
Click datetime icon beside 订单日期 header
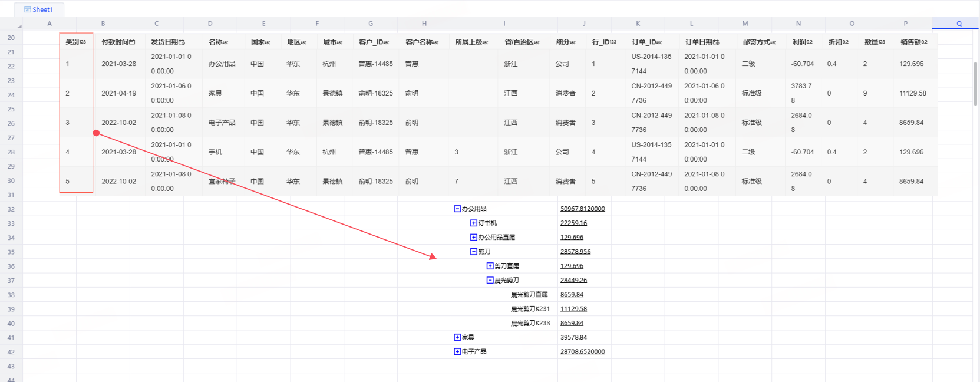click(x=716, y=42)
